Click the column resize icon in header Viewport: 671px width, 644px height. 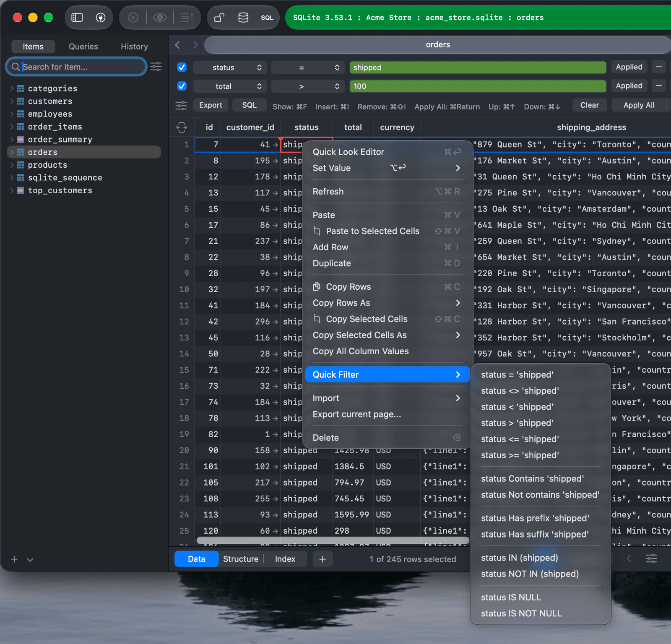pyautogui.click(x=182, y=127)
